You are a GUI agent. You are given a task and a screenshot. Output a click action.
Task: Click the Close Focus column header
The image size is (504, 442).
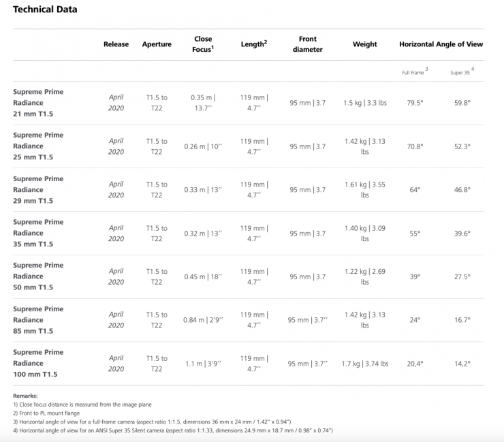[x=202, y=44]
